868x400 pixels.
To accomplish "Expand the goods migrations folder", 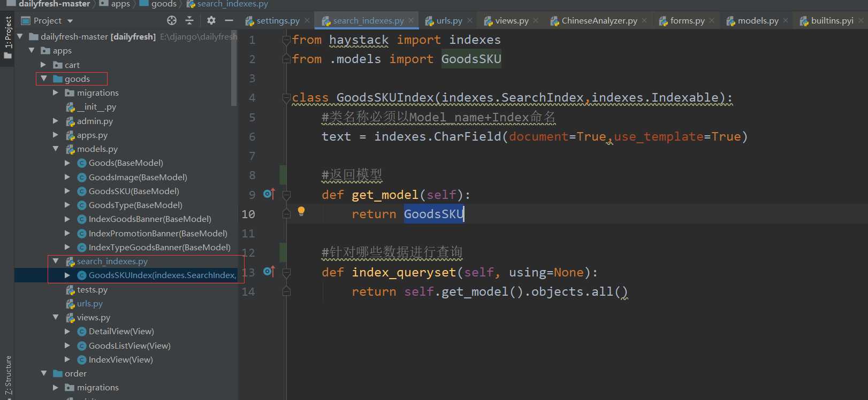I will tap(56, 93).
